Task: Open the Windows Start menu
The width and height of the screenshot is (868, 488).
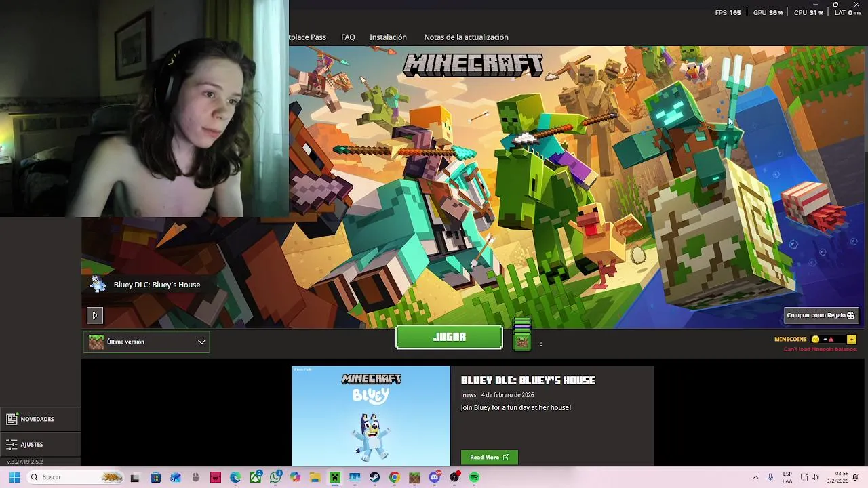Action: 14,477
